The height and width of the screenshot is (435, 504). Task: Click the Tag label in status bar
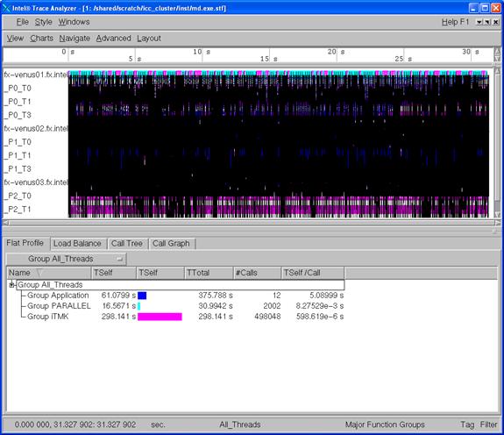(x=467, y=424)
